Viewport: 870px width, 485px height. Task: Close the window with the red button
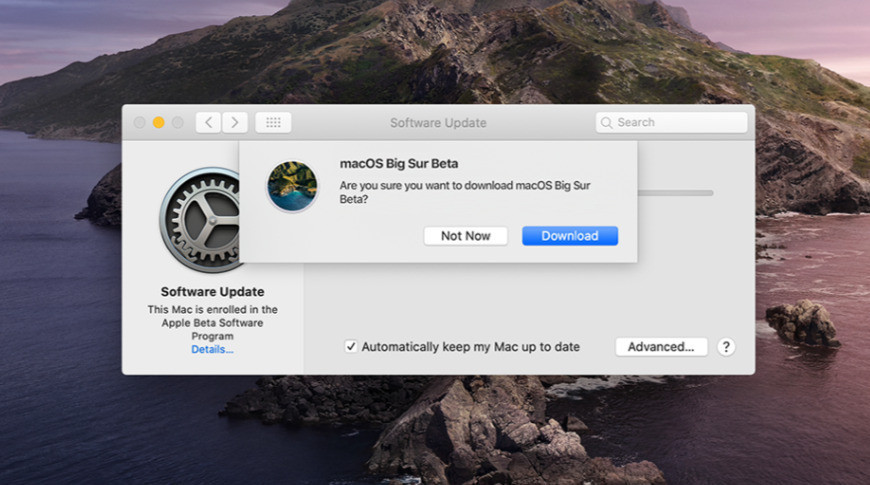tap(139, 122)
